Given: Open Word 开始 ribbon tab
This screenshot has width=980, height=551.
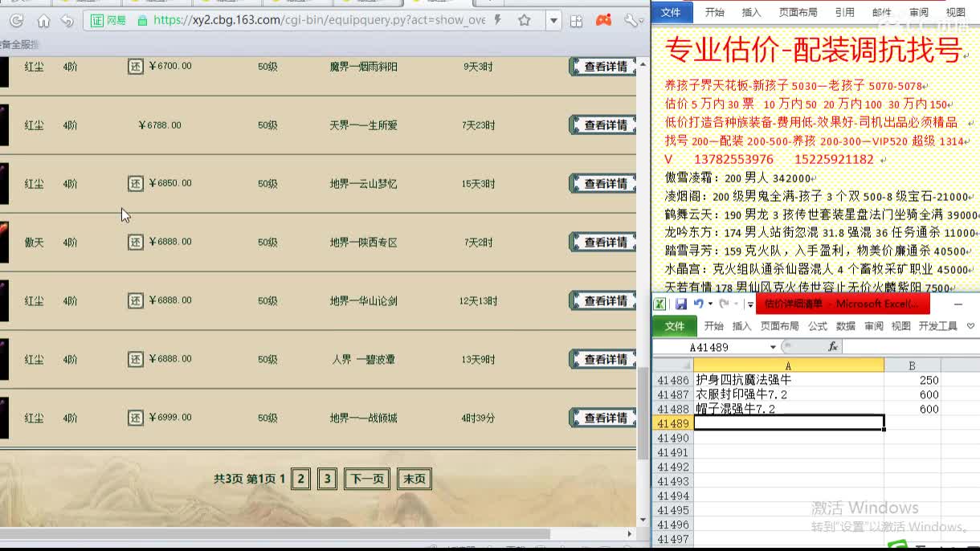Looking at the screenshot, I should point(714,12).
